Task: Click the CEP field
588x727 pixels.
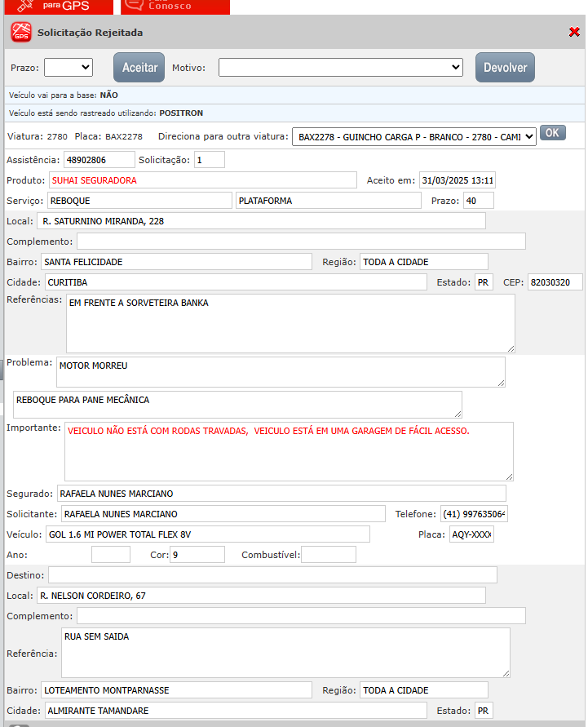Action: coord(555,282)
